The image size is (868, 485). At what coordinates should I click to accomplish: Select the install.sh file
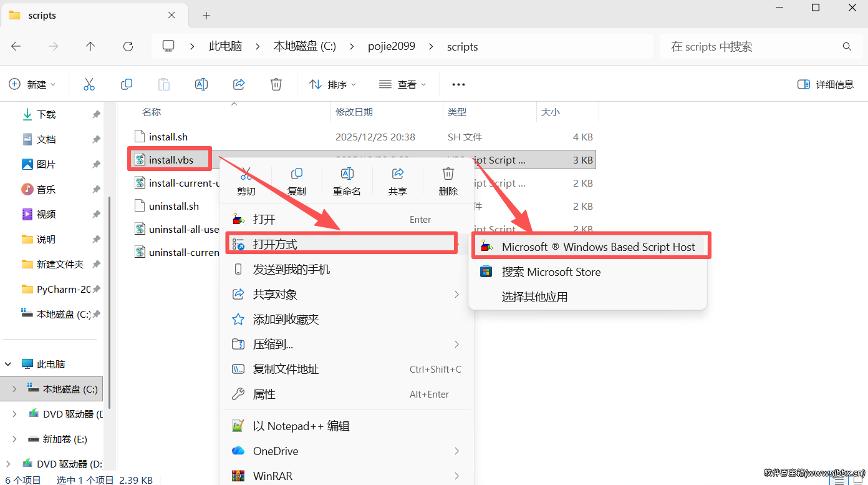pos(168,137)
